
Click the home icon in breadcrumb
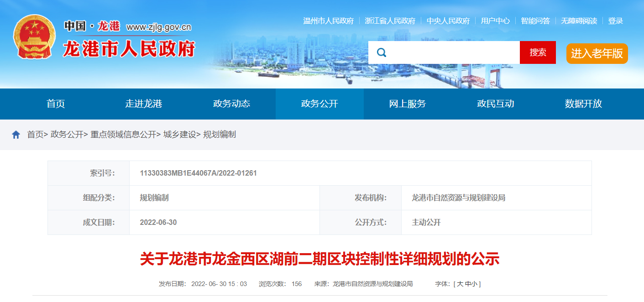point(16,135)
